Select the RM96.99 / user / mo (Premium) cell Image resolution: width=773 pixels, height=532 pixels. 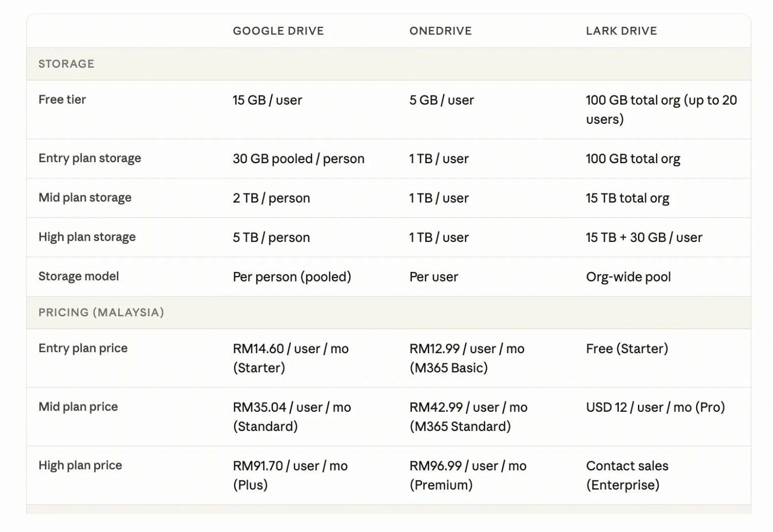point(468,475)
